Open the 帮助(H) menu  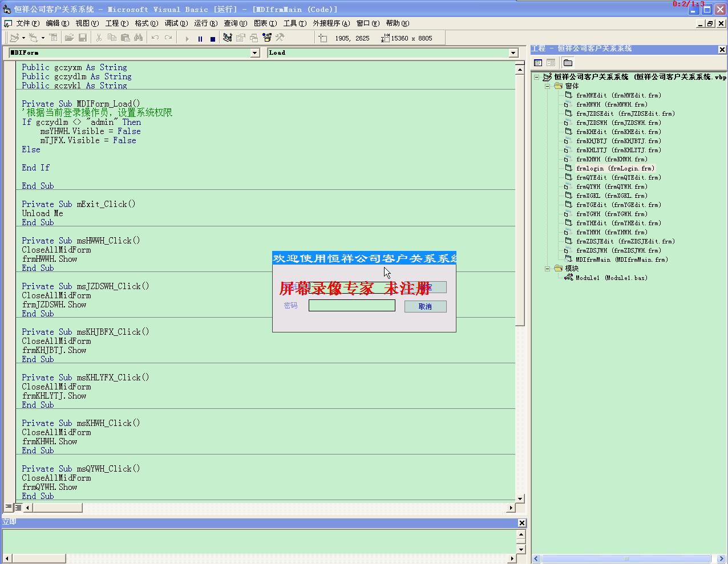397,23
